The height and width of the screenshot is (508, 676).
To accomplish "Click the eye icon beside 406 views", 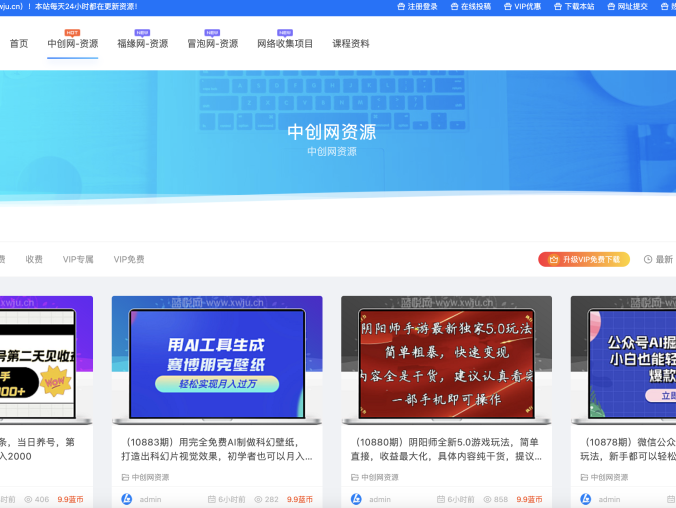I will [x=28, y=499].
